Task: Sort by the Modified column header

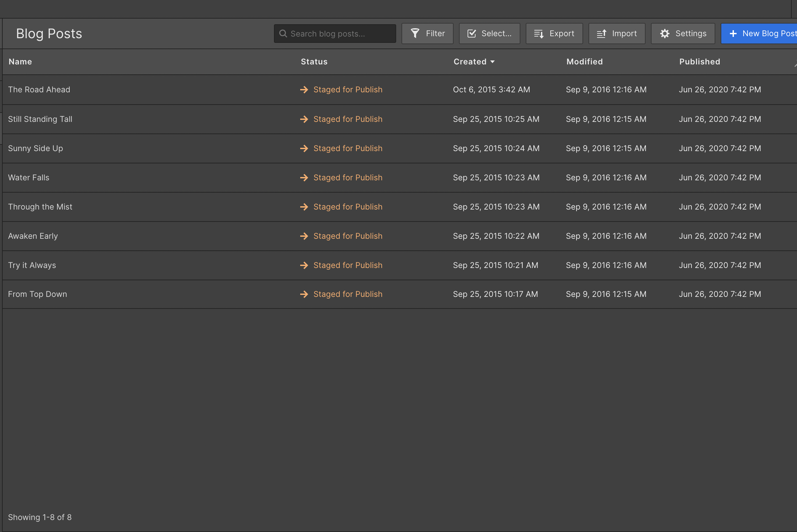Action: (x=584, y=62)
